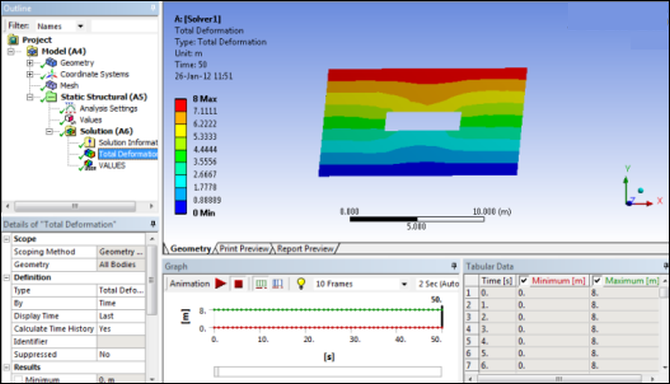Toggle the Minimum [m] column checkbox
Viewport: 670px width, 384px height.
point(523,281)
